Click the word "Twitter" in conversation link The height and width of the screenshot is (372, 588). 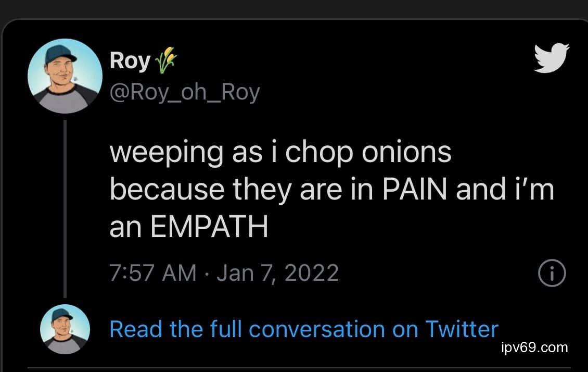tap(462, 329)
